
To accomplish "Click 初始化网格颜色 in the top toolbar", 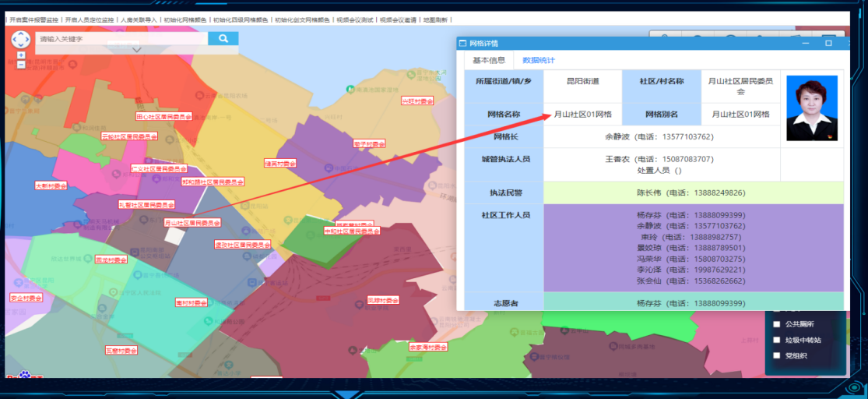I will [x=184, y=19].
